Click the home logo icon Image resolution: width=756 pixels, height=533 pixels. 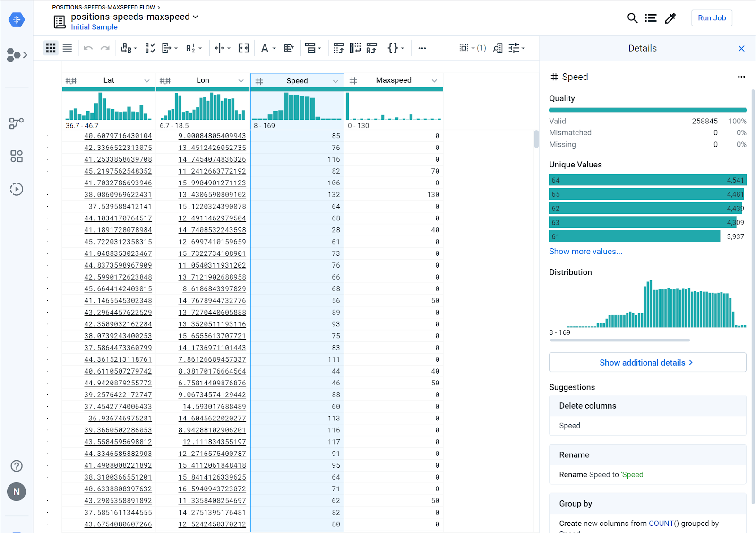click(x=17, y=19)
